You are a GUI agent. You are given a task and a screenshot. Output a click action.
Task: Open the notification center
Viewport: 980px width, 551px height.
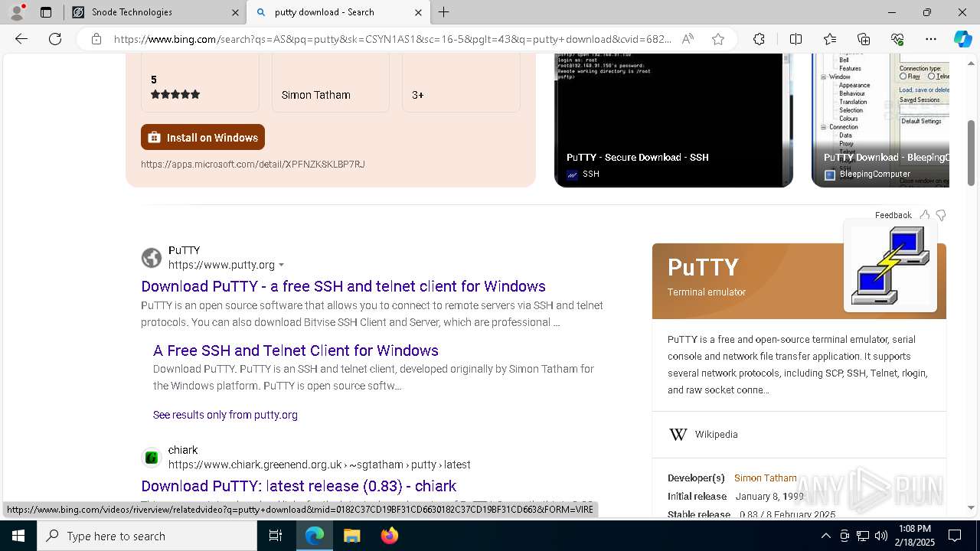click(x=955, y=536)
